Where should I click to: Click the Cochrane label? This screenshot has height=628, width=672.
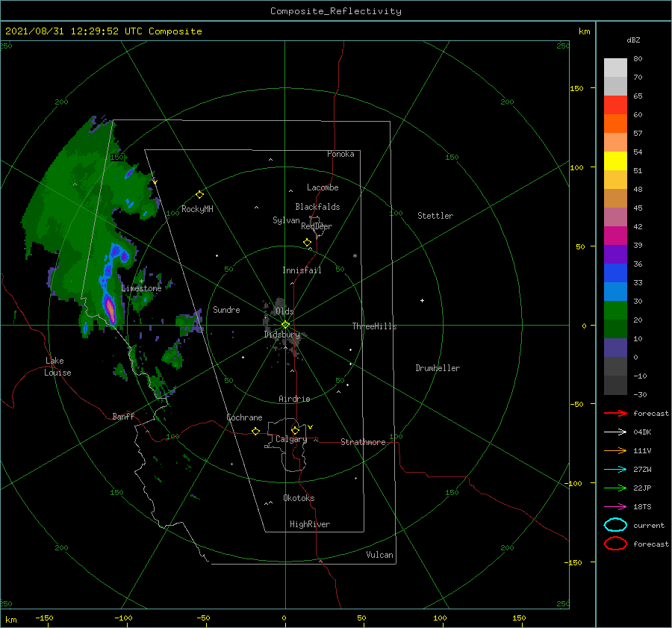(244, 417)
